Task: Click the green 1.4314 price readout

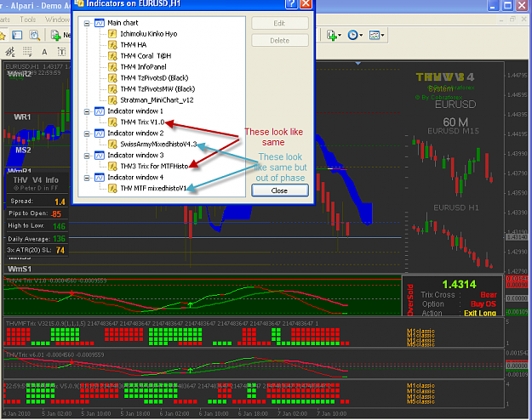Action: click(459, 284)
